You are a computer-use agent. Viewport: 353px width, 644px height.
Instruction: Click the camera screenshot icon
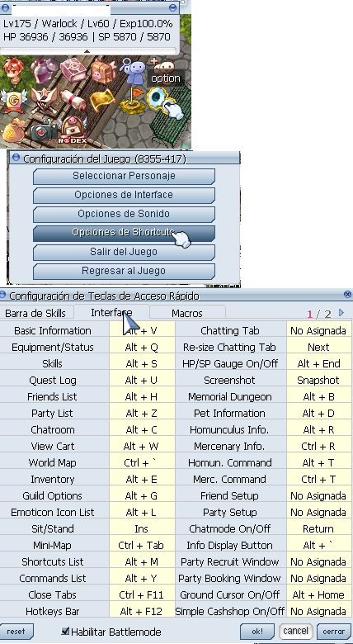pos(44,131)
